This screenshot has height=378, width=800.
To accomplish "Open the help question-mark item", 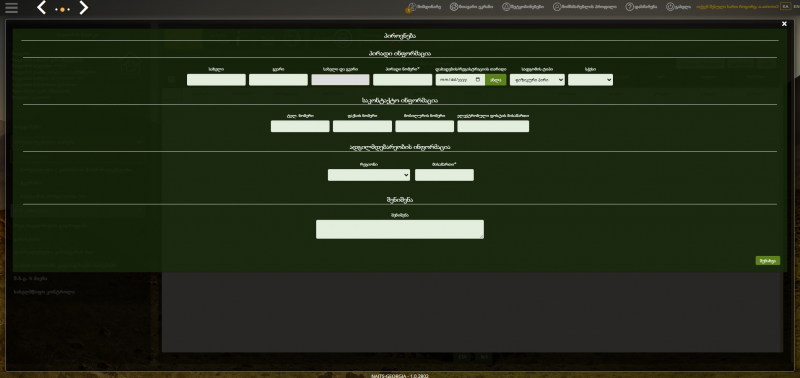I will pyautogui.click(x=641, y=7).
